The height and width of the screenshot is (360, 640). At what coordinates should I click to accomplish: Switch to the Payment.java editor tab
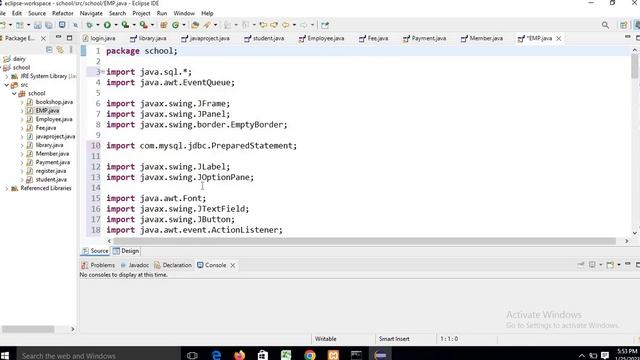(x=424, y=38)
